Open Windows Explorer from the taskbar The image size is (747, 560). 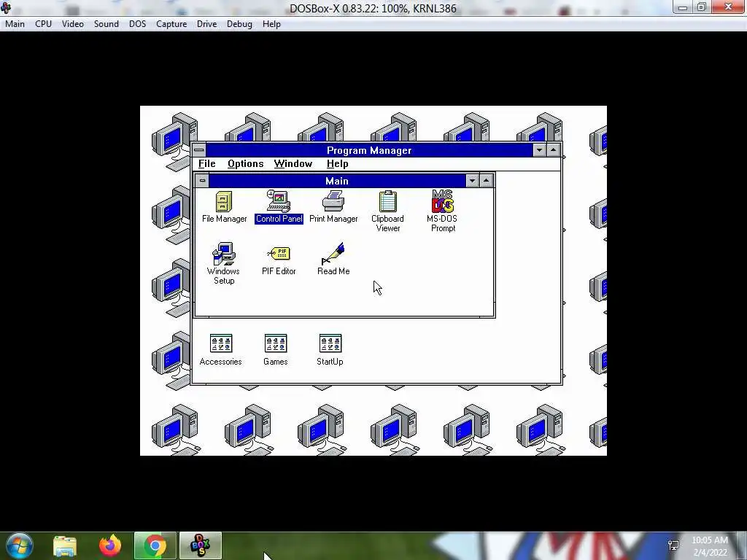click(x=65, y=545)
